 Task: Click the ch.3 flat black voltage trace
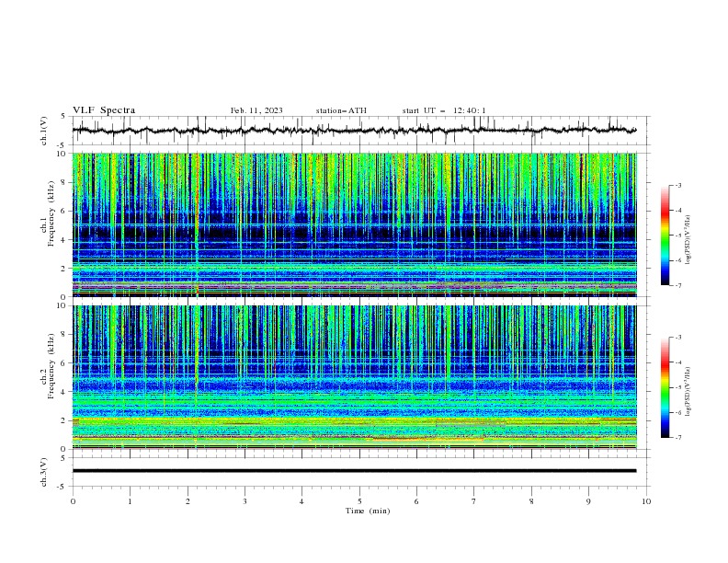(354, 471)
